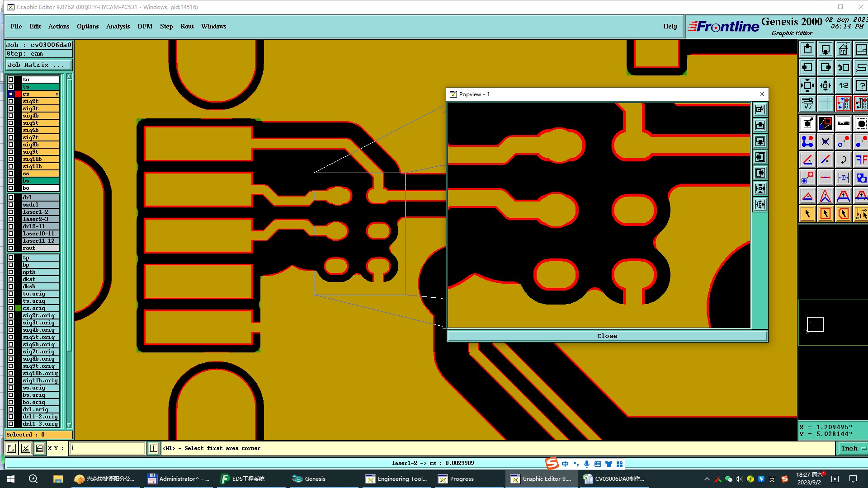The image size is (868, 488).
Task: Click the rotate curved arrow tool
Action: click(843, 160)
